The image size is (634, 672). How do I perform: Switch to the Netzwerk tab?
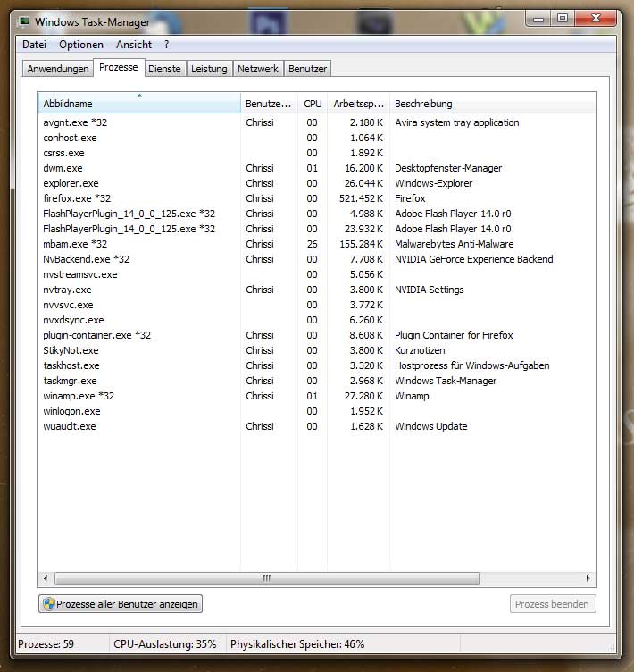click(258, 69)
